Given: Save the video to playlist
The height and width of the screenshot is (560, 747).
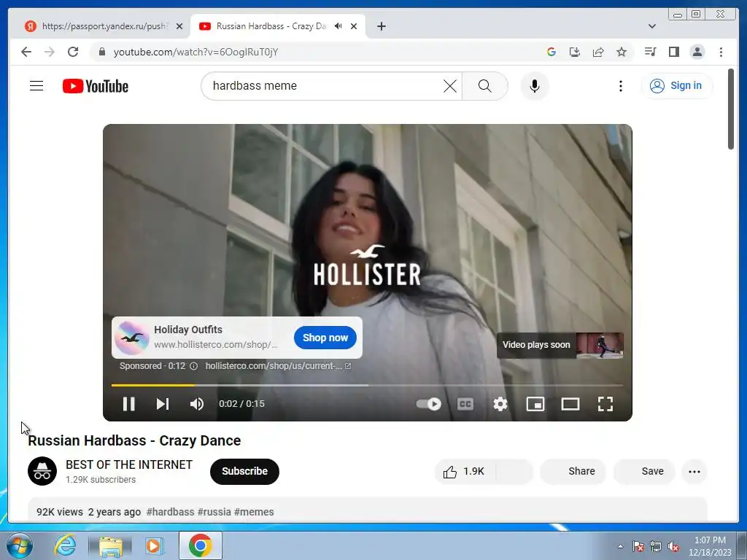Looking at the screenshot, I should pos(644,472).
